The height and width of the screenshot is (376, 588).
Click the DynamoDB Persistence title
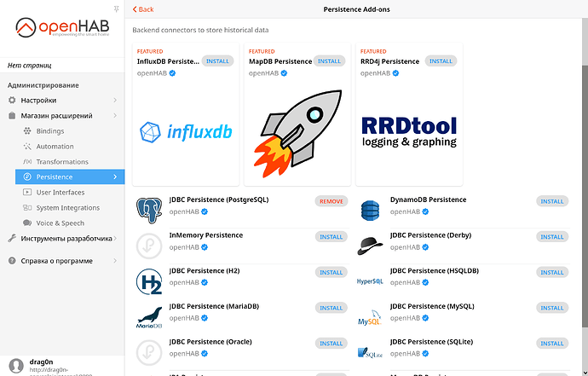click(x=429, y=200)
